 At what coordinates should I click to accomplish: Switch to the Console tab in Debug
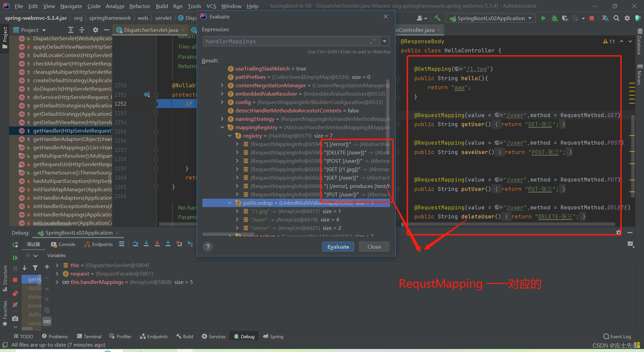pos(63,244)
